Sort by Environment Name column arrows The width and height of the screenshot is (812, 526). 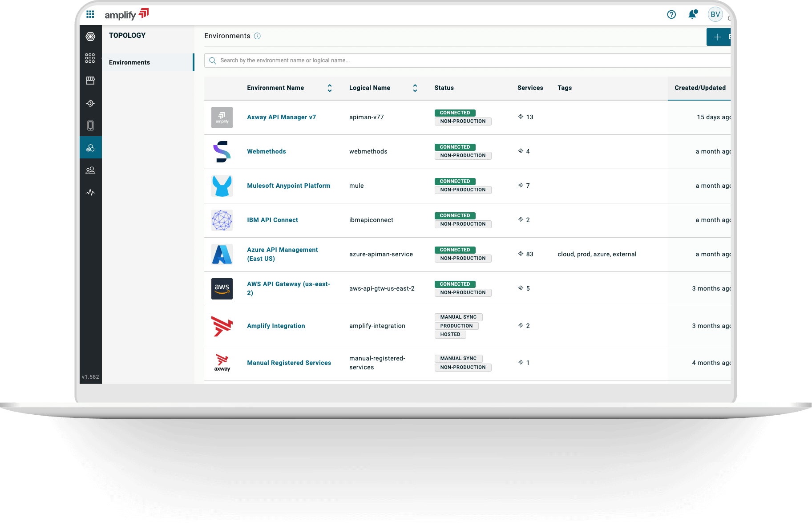(330, 88)
